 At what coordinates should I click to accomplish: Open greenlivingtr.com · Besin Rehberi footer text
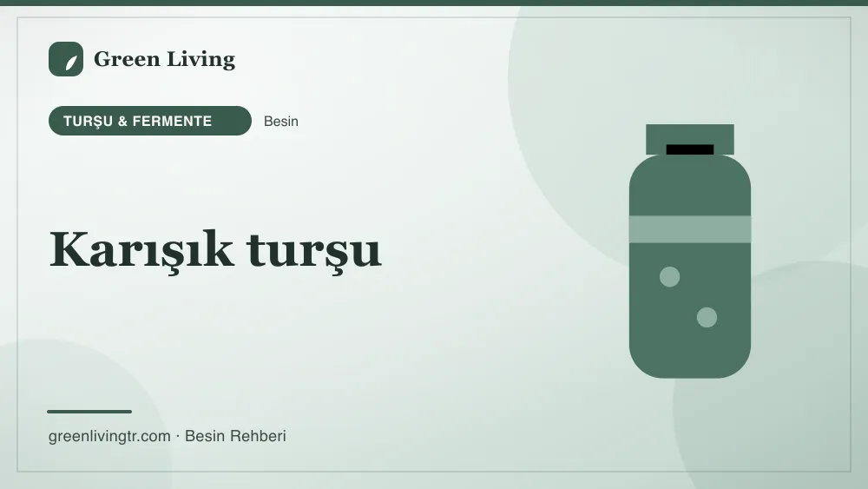coord(168,436)
